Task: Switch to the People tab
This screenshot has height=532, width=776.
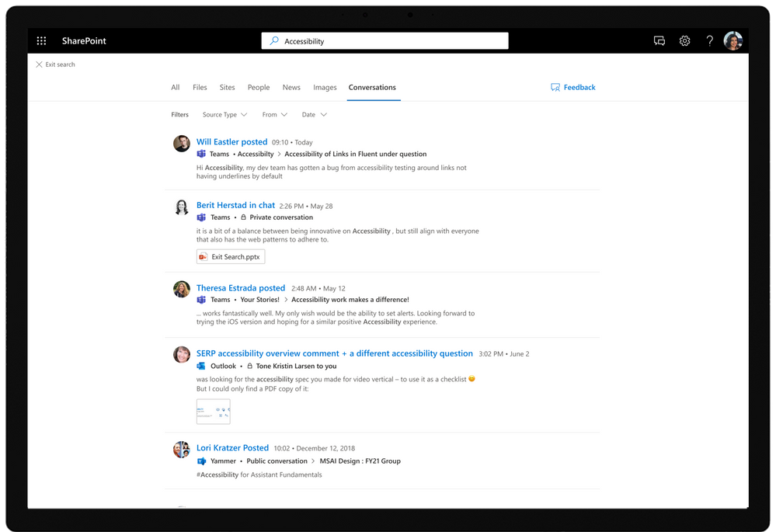Action: [259, 88]
